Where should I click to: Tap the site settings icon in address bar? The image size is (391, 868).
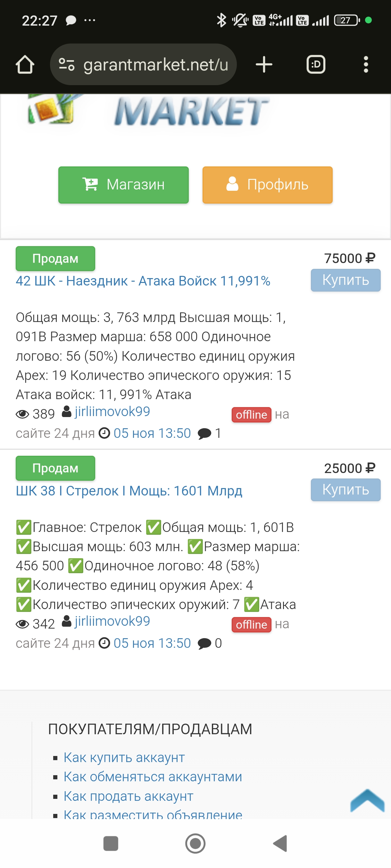tap(66, 64)
